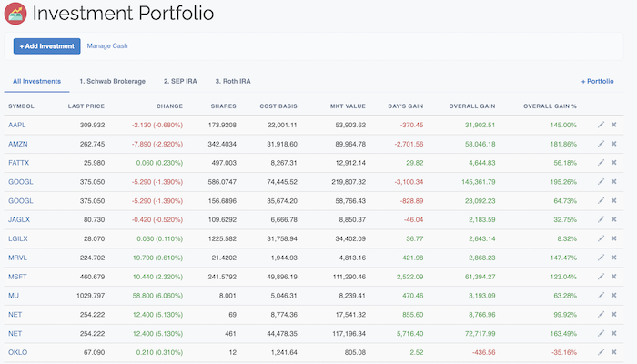The image size is (637, 364).
Task: Delete the NET row with 69 shares
Action: (614, 315)
